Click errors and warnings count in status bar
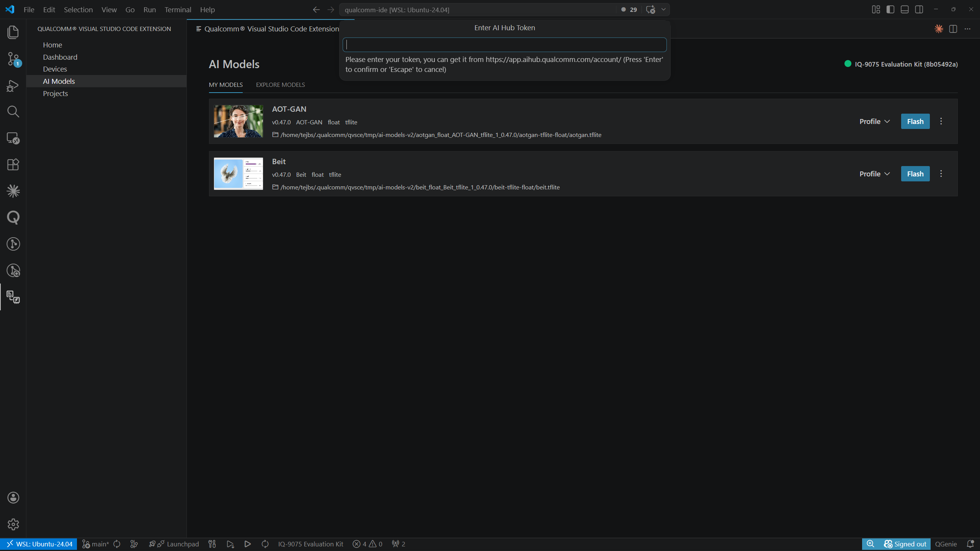Screen dimensions: 980x551 click(367, 544)
